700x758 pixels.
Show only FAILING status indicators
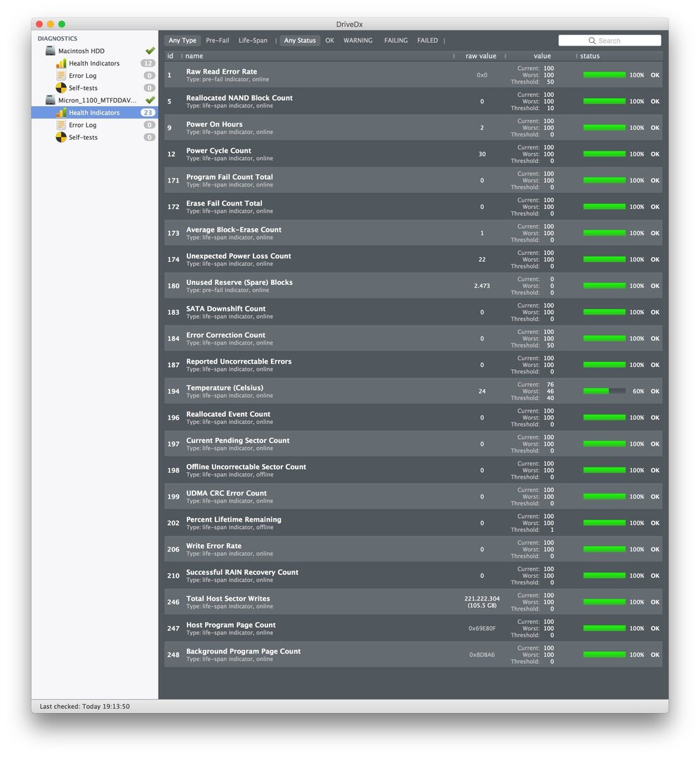[x=396, y=41]
